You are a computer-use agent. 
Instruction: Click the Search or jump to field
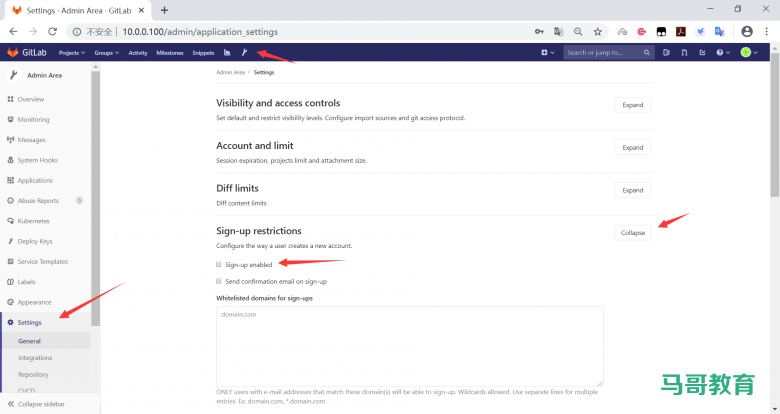click(x=608, y=52)
